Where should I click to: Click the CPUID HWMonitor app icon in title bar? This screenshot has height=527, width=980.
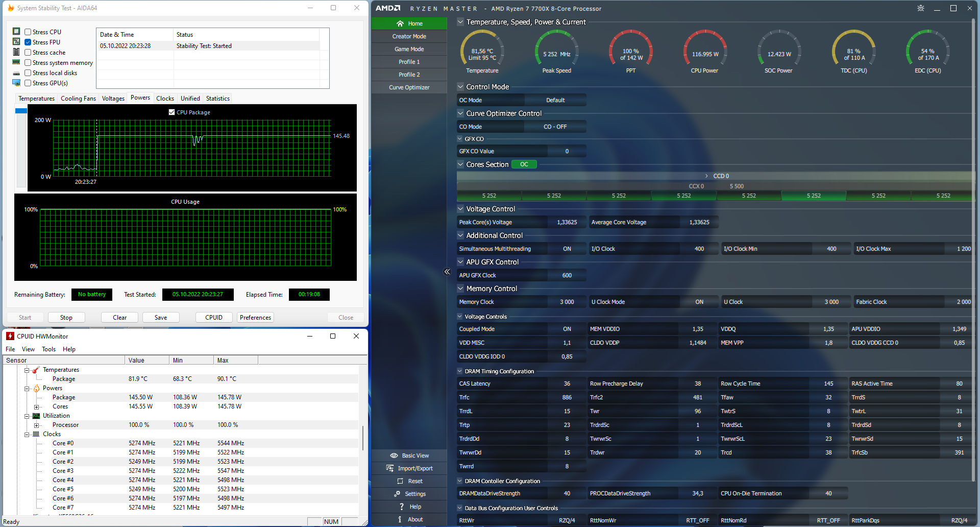point(10,336)
